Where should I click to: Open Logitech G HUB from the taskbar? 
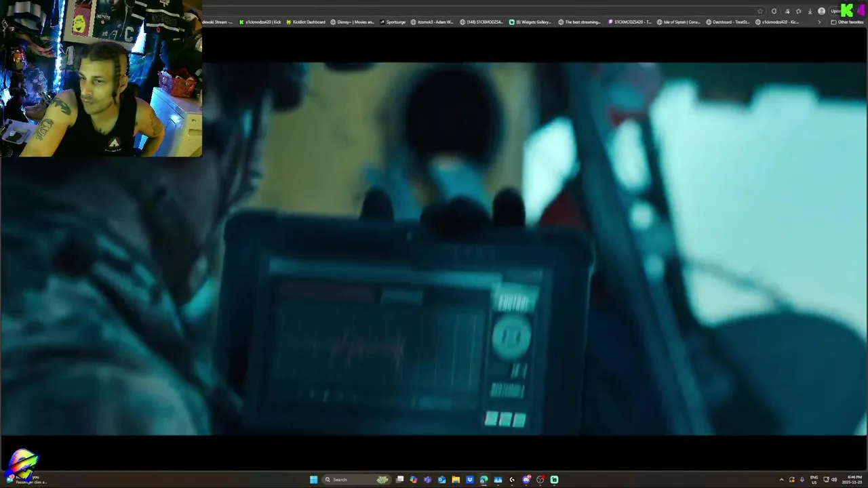[512, 479]
